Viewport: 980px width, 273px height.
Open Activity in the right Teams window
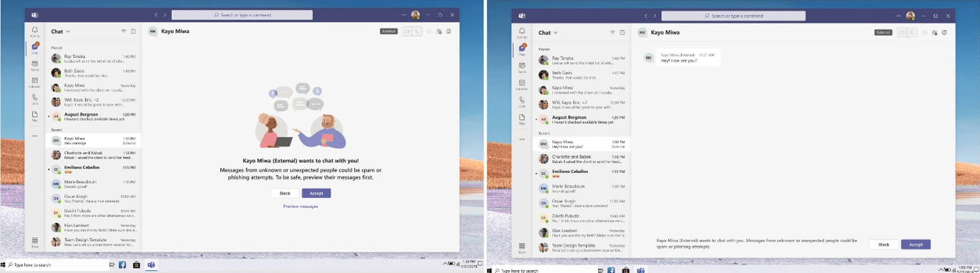click(522, 32)
